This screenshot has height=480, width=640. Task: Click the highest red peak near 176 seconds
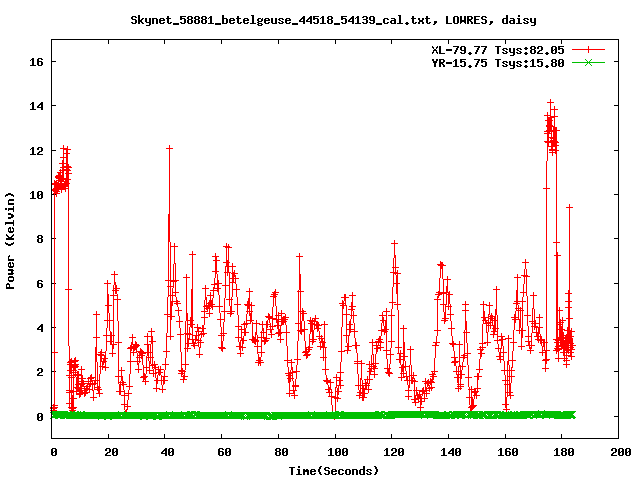[551, 102]
